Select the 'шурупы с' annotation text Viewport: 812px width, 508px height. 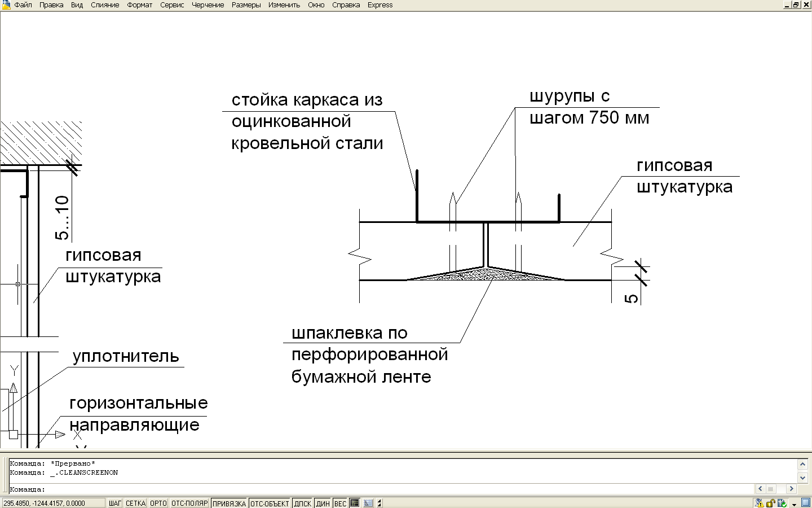click(x=570, y=96)
